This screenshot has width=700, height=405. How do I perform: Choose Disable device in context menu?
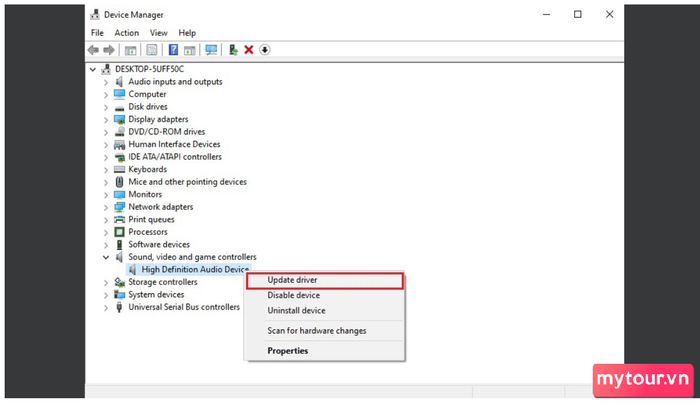(x=325, y=295)
